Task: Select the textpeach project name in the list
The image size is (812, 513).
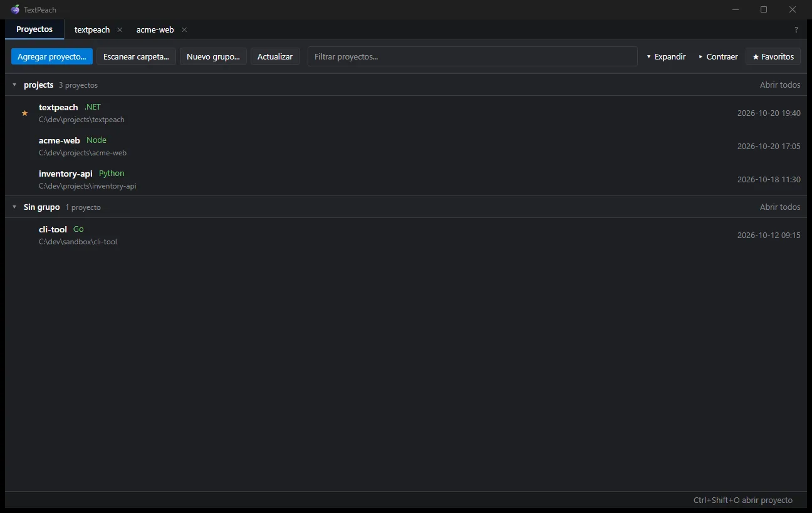Action: coord(58,108)
